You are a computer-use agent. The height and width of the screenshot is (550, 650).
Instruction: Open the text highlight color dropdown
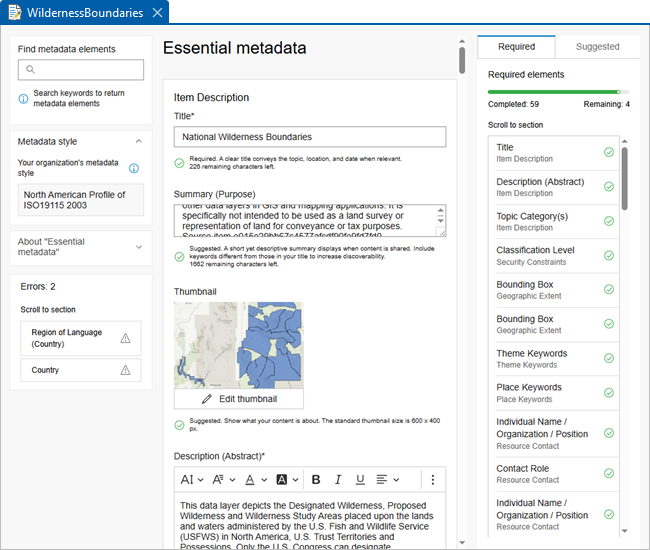coord(287,480)
